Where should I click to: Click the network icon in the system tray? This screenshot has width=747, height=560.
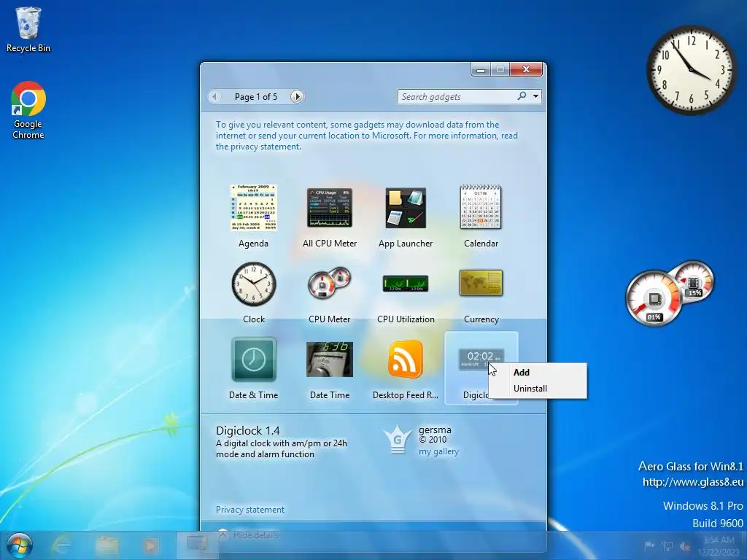coord(667,545)
